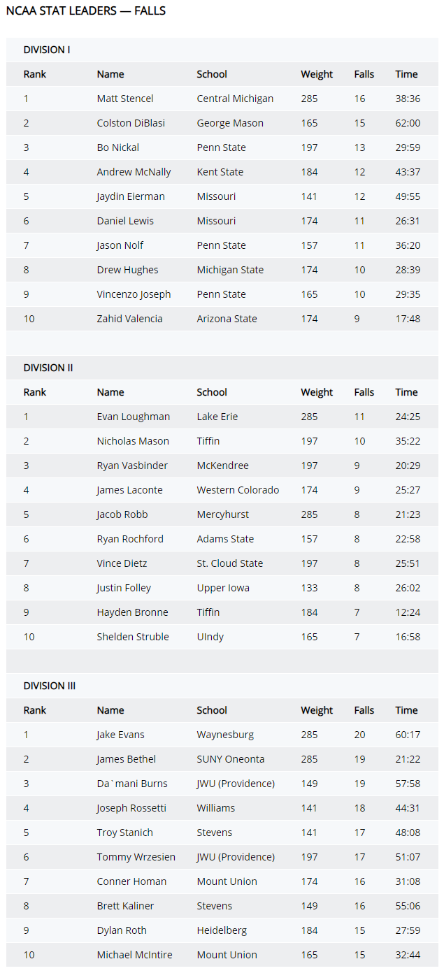Click the Division I section header

click(x=47, y=50)
